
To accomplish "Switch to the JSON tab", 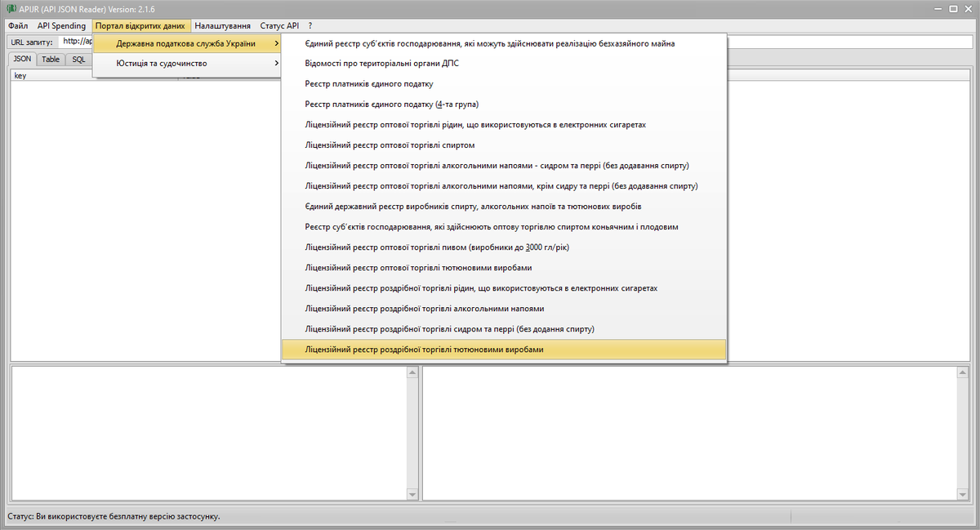I will 22,60.
